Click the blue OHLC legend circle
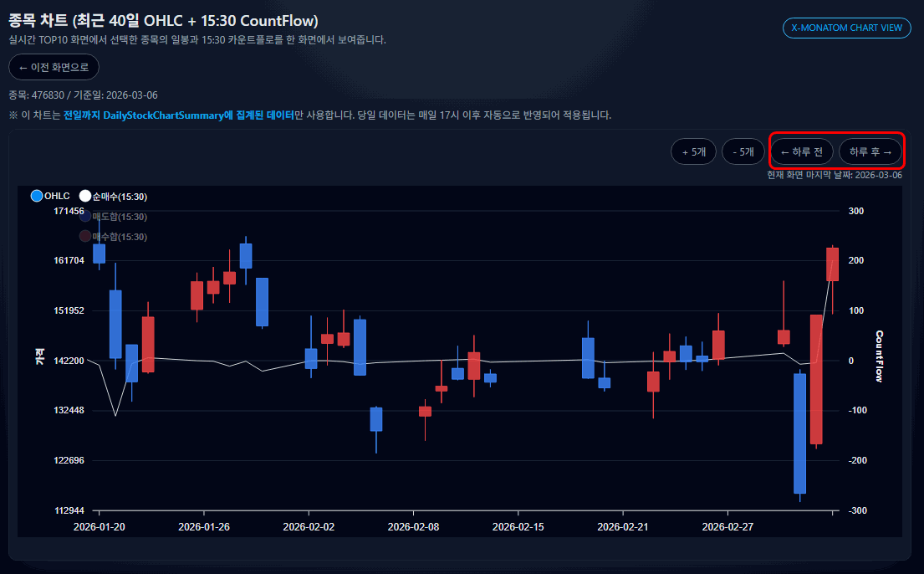 pyautogui.click(x=36, y=197)
